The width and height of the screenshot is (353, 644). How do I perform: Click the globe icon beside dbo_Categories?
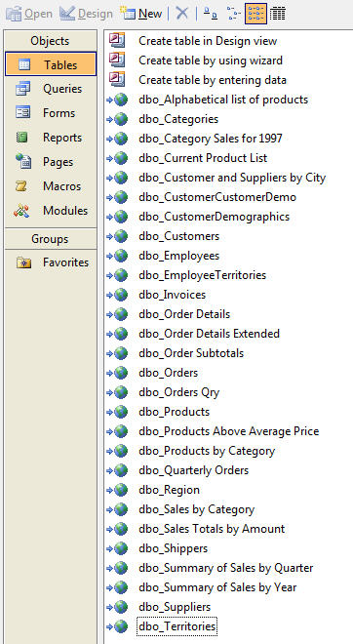(x=121, y=119)
